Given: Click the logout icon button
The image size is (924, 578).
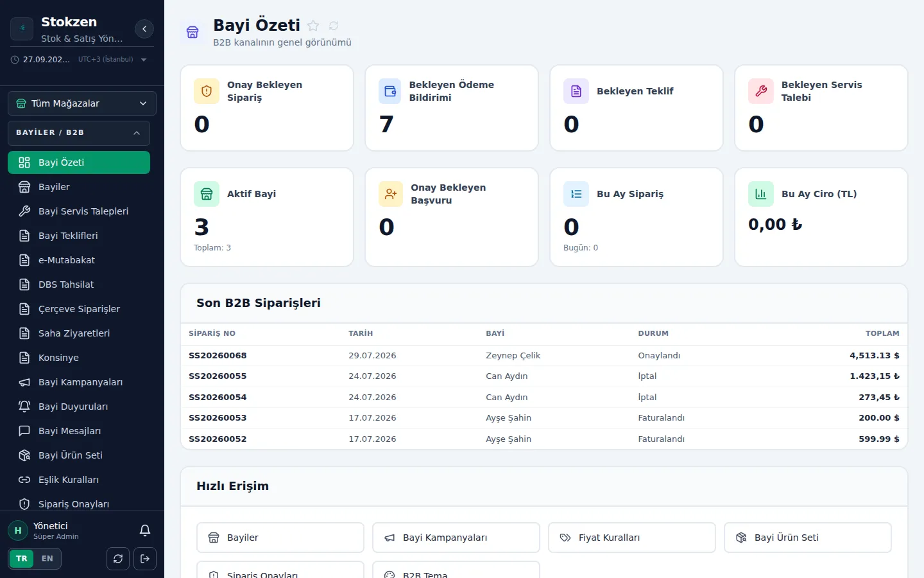Looking at the screenshot, I should (x=145, y=559).
